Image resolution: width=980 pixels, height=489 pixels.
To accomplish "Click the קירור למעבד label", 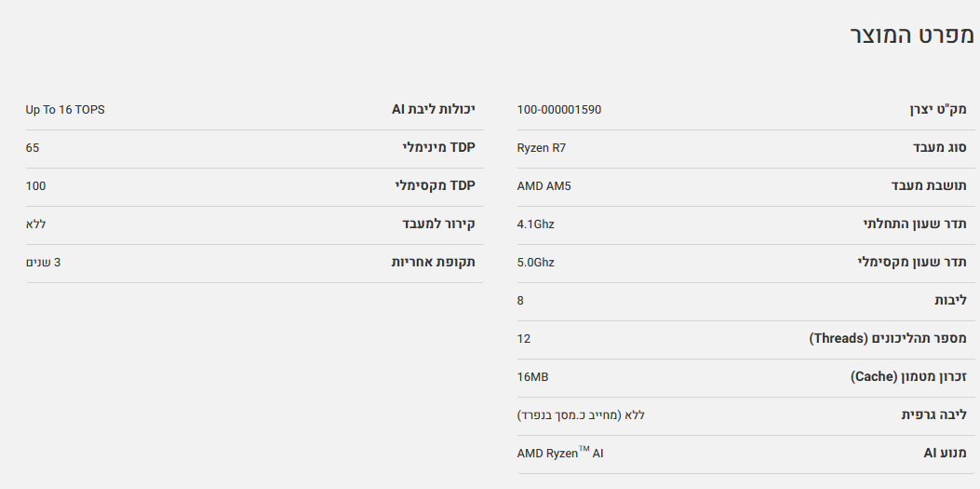I will (x=438, y=224).
